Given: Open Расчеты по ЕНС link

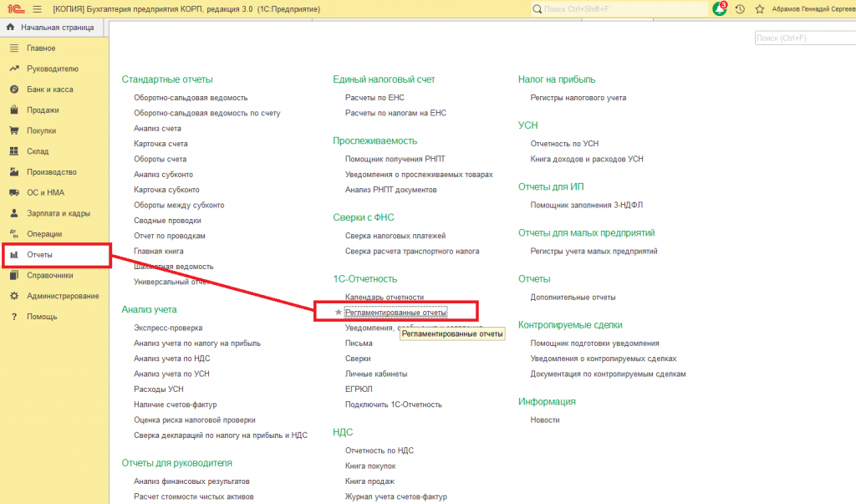Looking at the screenshot, I should coord(374,98).
